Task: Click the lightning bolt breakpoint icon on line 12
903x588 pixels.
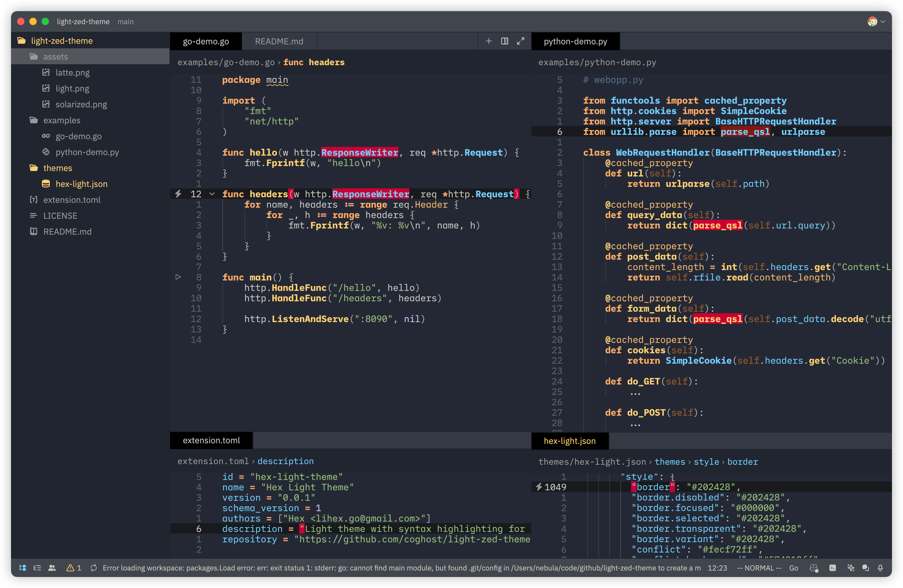Action: pyautogui.click(x=179, y=194)
